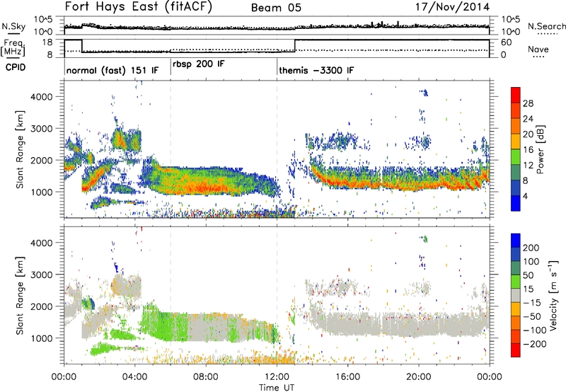Click the '08:00' time tick label
This screenshot has width=566, height=392.
[x=206, y=377]
